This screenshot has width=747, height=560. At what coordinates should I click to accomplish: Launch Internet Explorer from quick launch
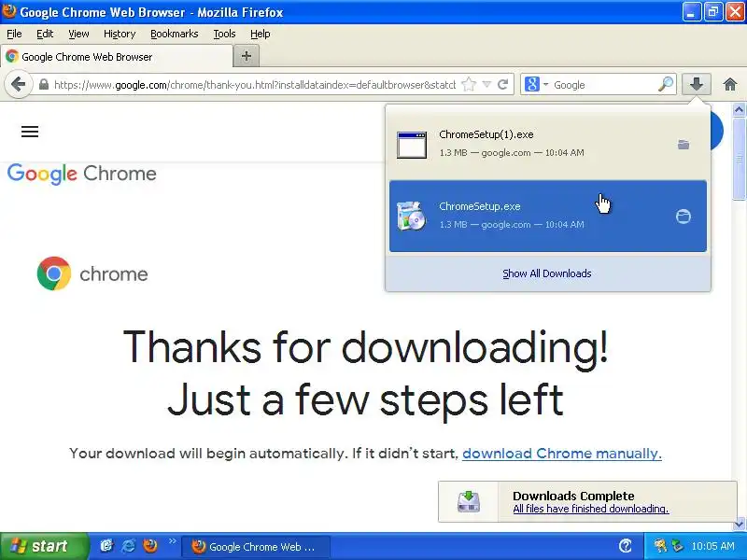[x=128, y=546]
